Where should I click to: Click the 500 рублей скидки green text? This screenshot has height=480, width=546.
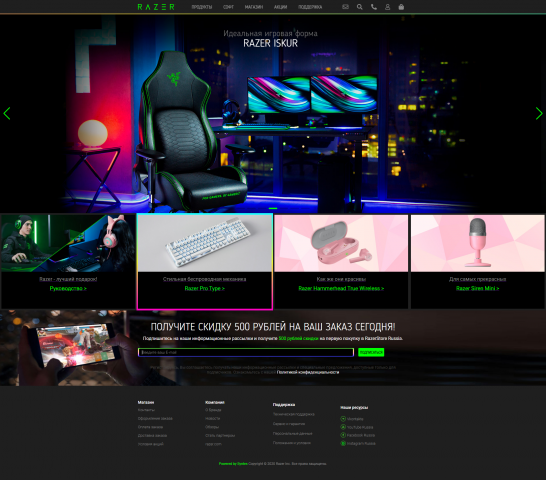(298, 338)
